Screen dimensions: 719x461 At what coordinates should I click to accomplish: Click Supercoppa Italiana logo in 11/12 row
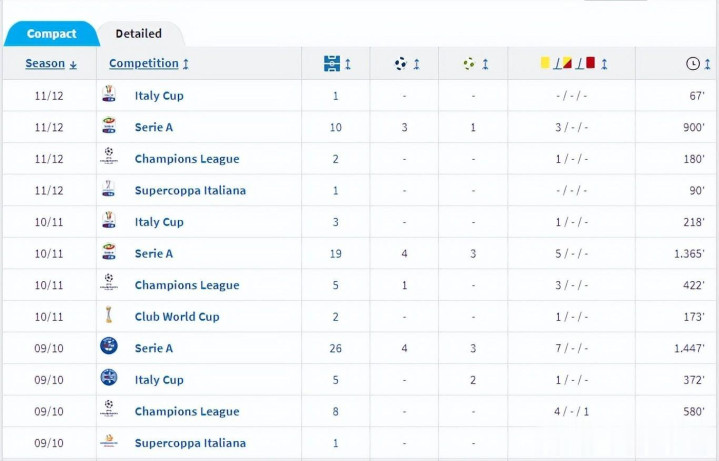109,190
